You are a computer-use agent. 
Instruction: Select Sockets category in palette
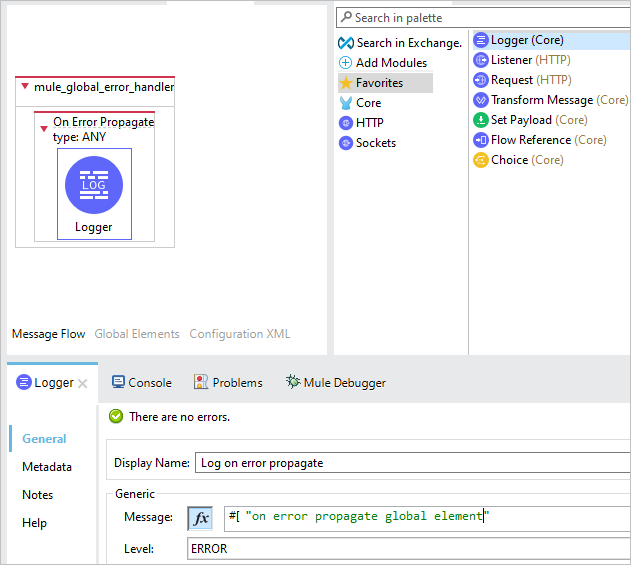pyautogui.click(x=376, y=143)
